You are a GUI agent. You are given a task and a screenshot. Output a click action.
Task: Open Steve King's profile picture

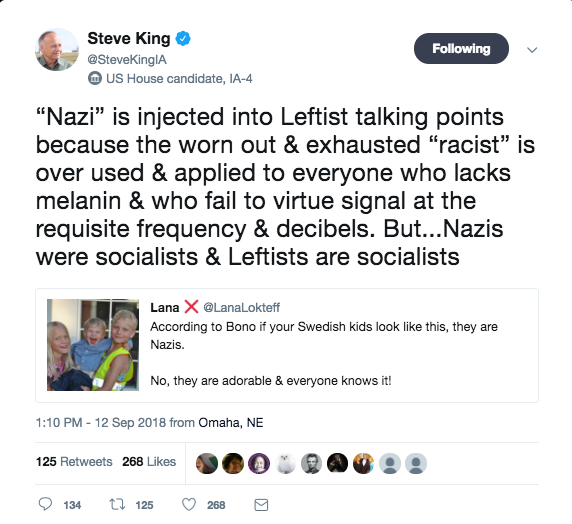[57, 49]
